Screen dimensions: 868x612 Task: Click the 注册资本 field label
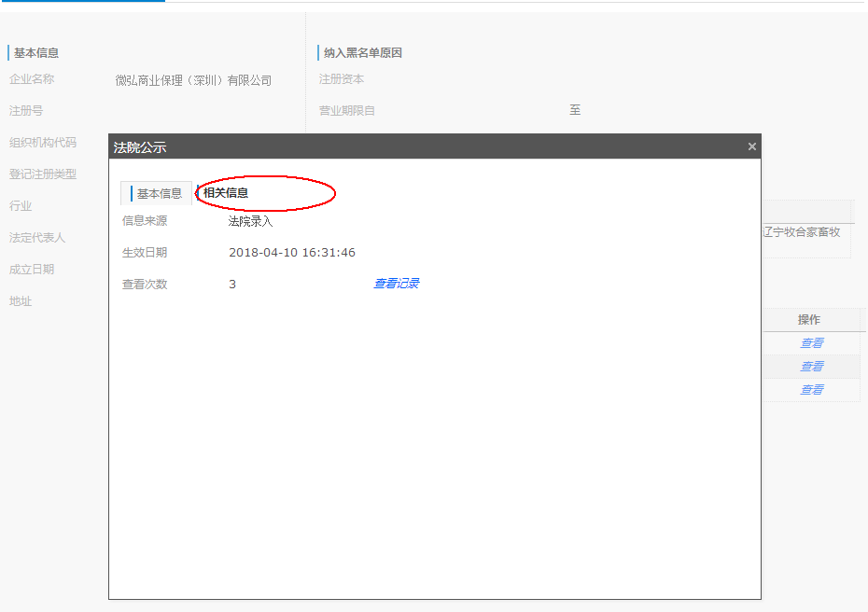click(x=341, y=79)
